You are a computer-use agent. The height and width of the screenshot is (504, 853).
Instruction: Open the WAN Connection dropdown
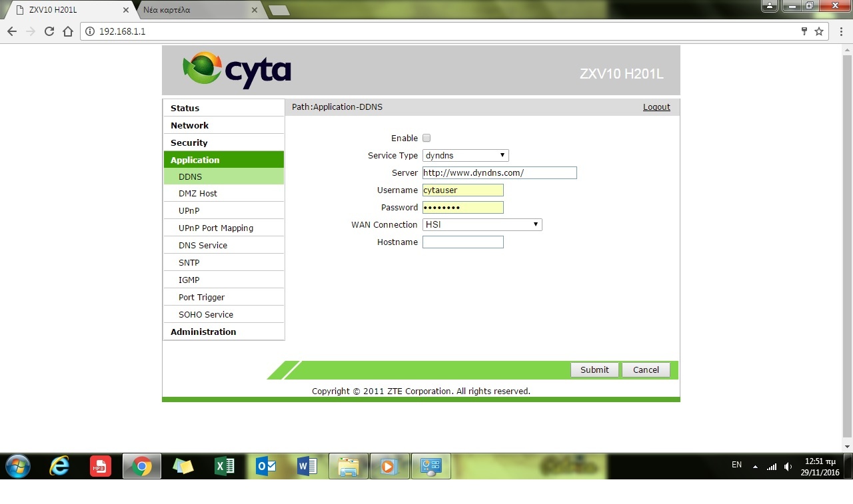482,225
